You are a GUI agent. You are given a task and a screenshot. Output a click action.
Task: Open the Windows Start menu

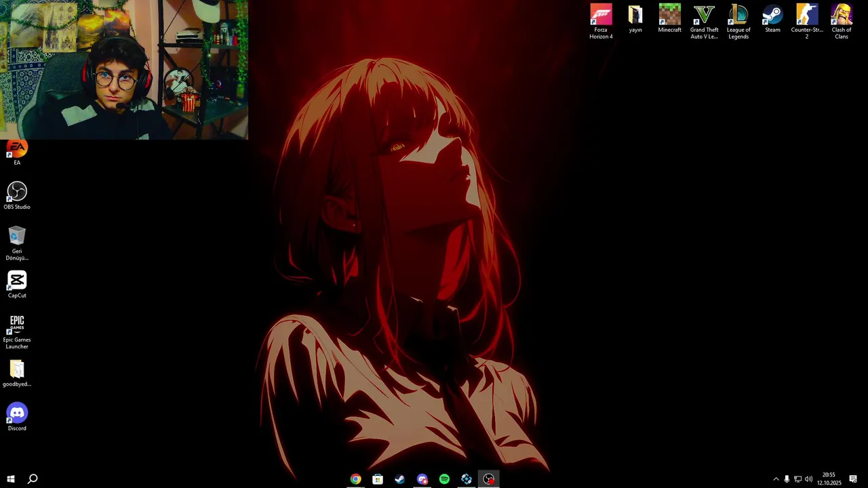11,479
